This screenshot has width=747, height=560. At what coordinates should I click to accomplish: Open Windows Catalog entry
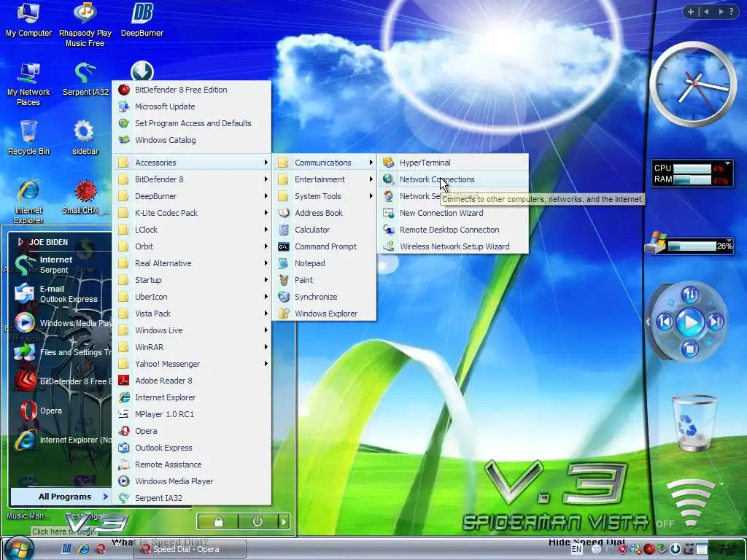pyautogui.click(x=192, y=140)
